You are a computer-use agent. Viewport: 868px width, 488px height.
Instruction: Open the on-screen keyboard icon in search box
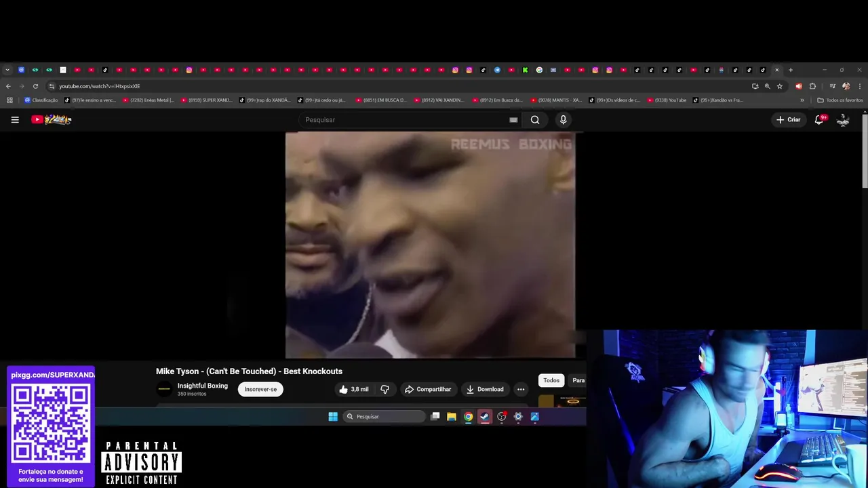(x=513, y=120)
